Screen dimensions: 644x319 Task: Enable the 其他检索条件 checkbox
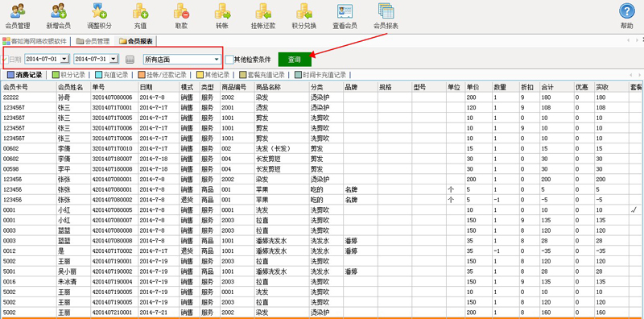click(x=229, y=59)
